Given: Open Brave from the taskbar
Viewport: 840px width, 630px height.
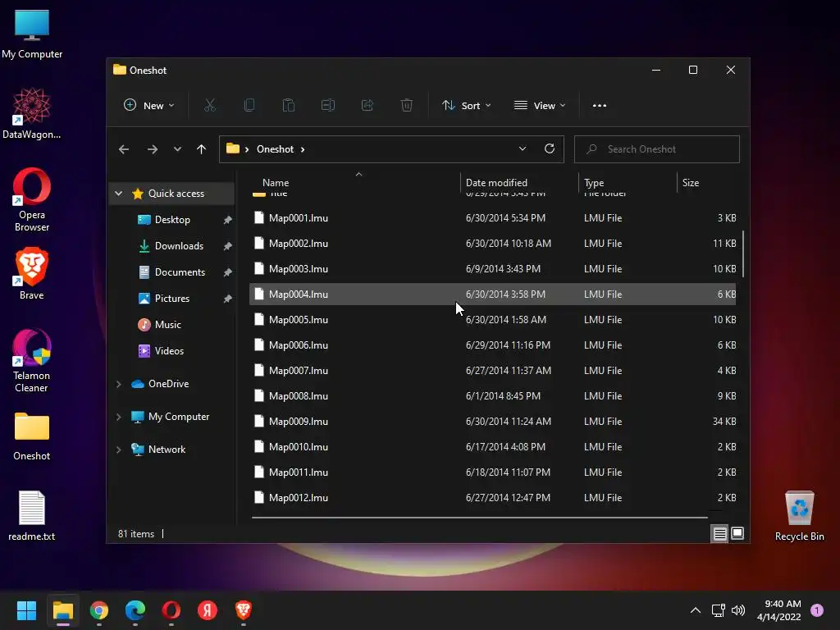Looking at the screenshot, I should coord(243,610).
